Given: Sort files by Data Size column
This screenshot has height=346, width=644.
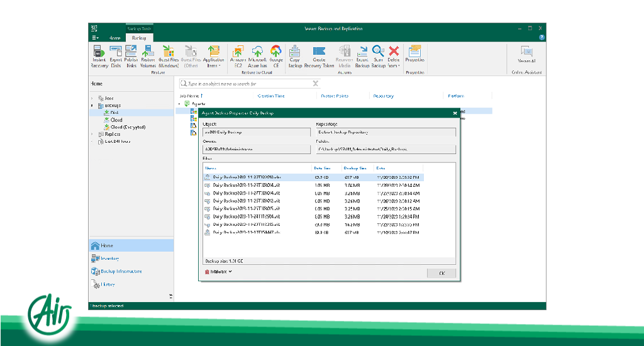Looking at the screenshot, I should [x=322, y=168].
